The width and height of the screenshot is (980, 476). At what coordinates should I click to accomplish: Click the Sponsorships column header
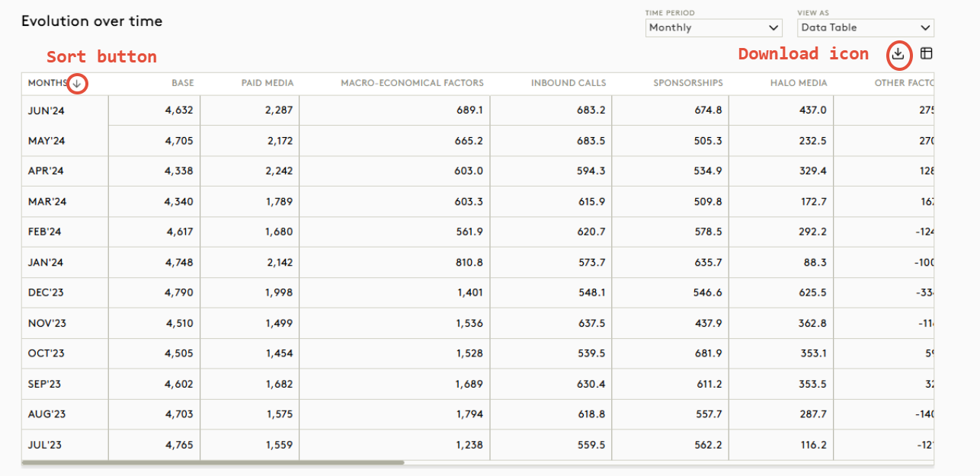tap(688, 83)
